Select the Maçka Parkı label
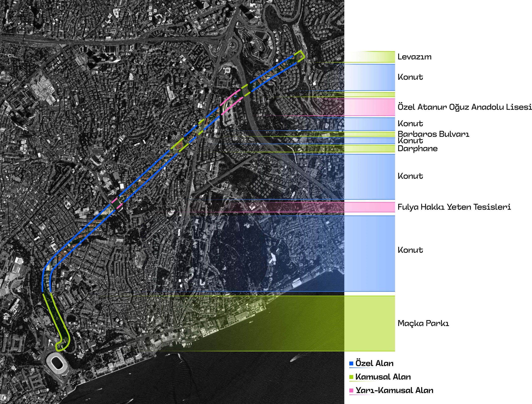The height and width of the screenshot is (404, 532). coord(423,323)
